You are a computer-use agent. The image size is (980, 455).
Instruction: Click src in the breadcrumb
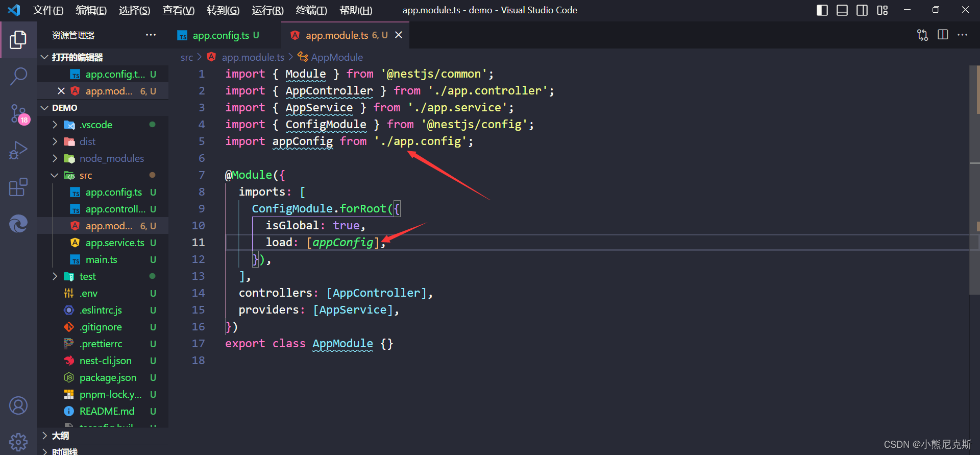187,57
